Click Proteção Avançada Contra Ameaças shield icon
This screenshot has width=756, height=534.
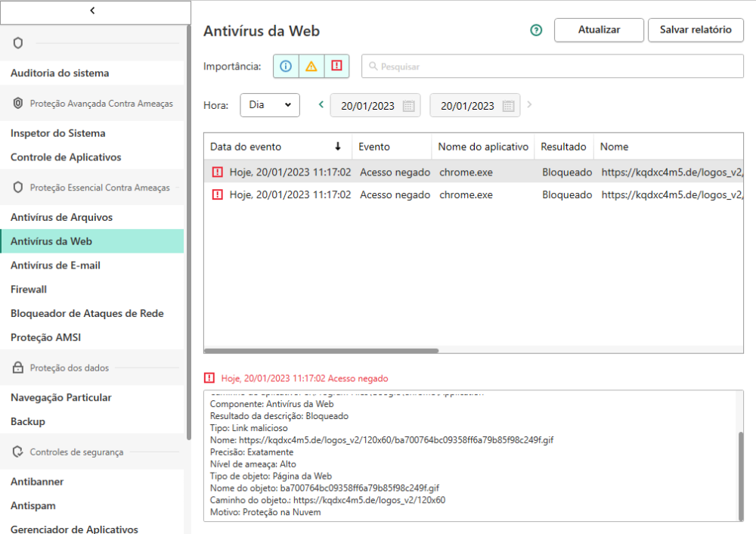coord(18,103)
